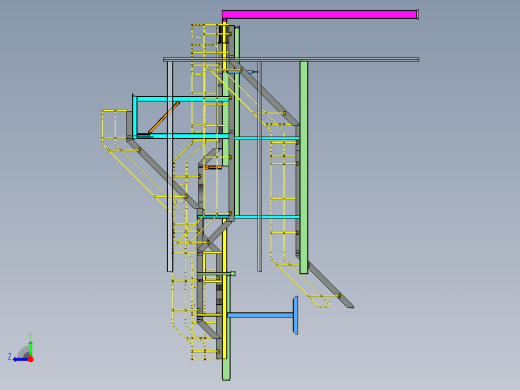Select the orange diagonal brace in the cyan frame
The width and height of the screenshot is (520, 390).
pos(164,117)
